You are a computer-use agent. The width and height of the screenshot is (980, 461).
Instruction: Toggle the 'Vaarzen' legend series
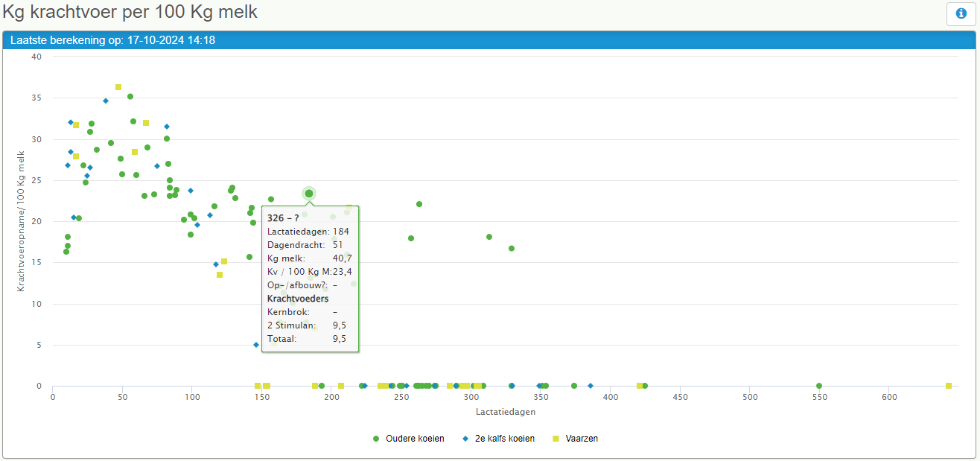(x=575, y=439)
